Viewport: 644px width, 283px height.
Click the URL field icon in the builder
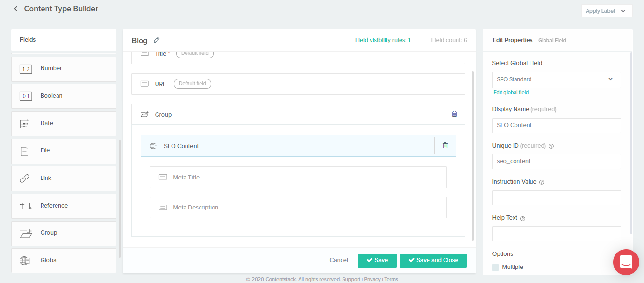[144, 84]
